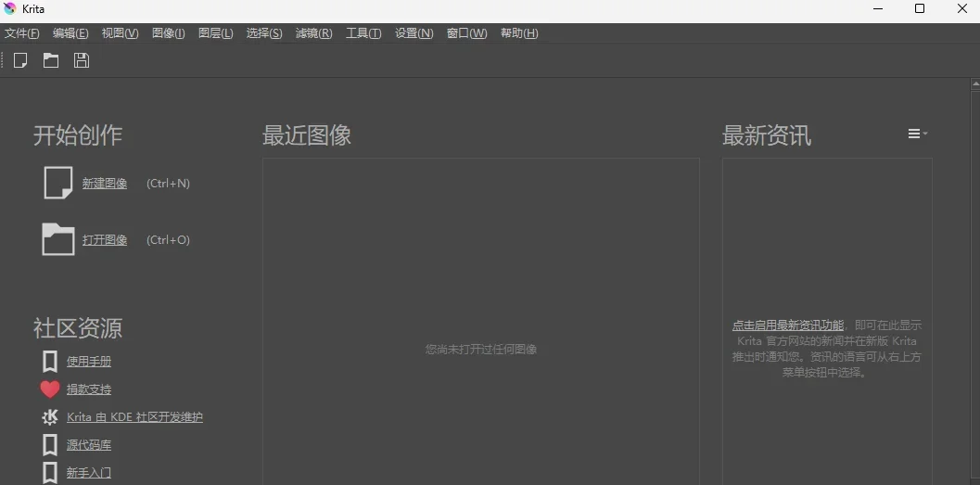Click the 捐款支持 link
980x485 pixels.
coord(89,389)
